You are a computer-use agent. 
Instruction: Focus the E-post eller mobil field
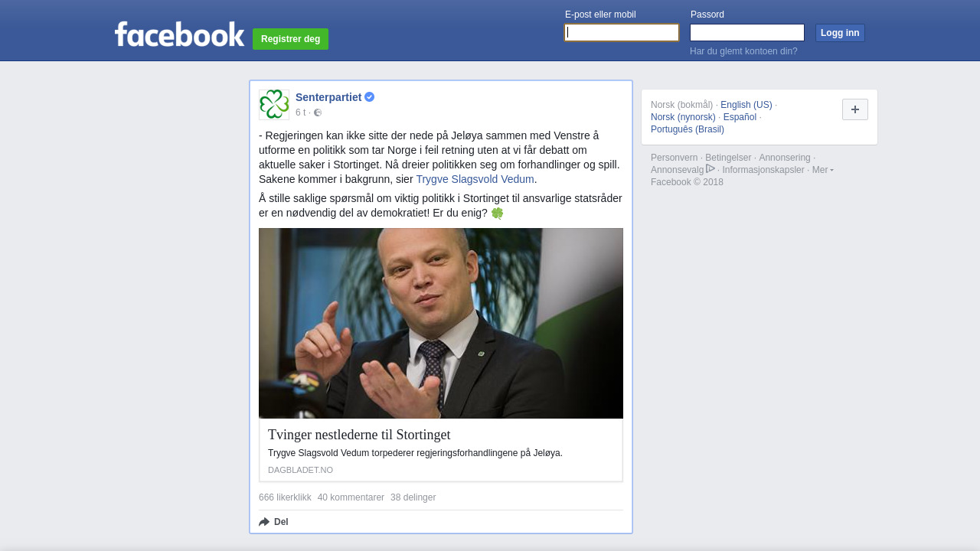(622, 32)
